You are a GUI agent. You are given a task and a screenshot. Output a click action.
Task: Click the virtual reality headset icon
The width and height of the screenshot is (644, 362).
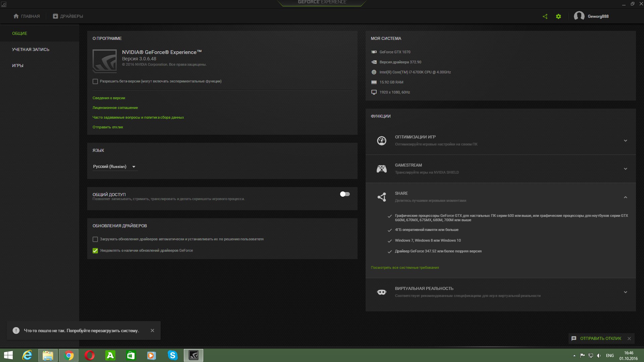coord(382,292)
